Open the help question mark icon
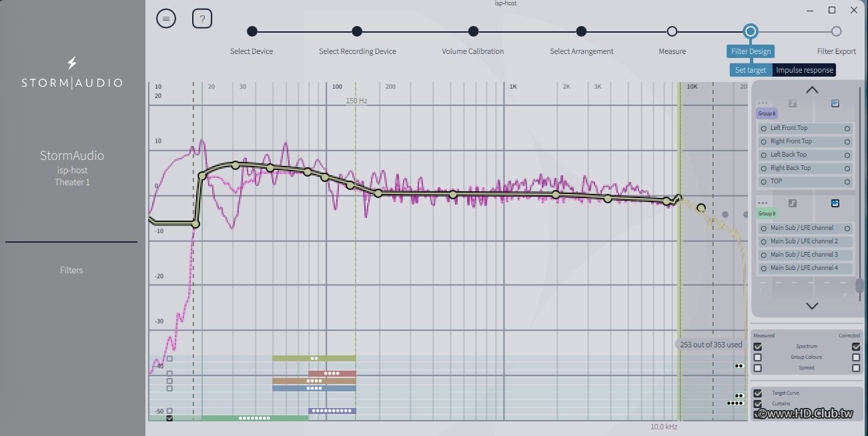The width and height of the screenshot is (868, 436). click(202, 19)
